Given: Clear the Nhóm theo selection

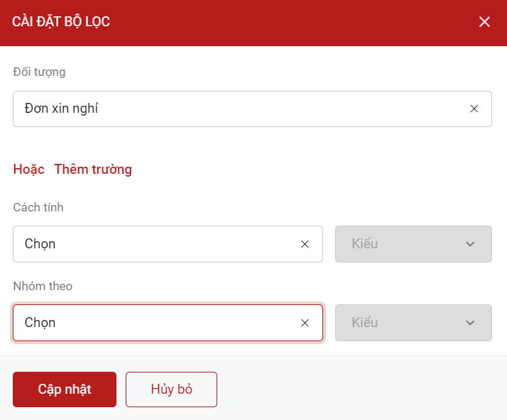Looking at the screenshot, I should (x=305, y=323).
